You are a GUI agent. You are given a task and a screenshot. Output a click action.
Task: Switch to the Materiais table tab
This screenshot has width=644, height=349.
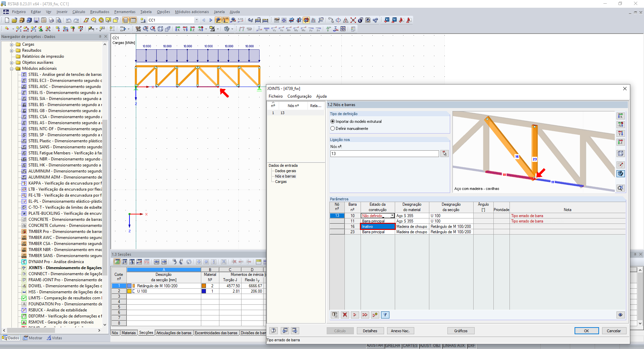pyautogui.click(x=129, y=333)
